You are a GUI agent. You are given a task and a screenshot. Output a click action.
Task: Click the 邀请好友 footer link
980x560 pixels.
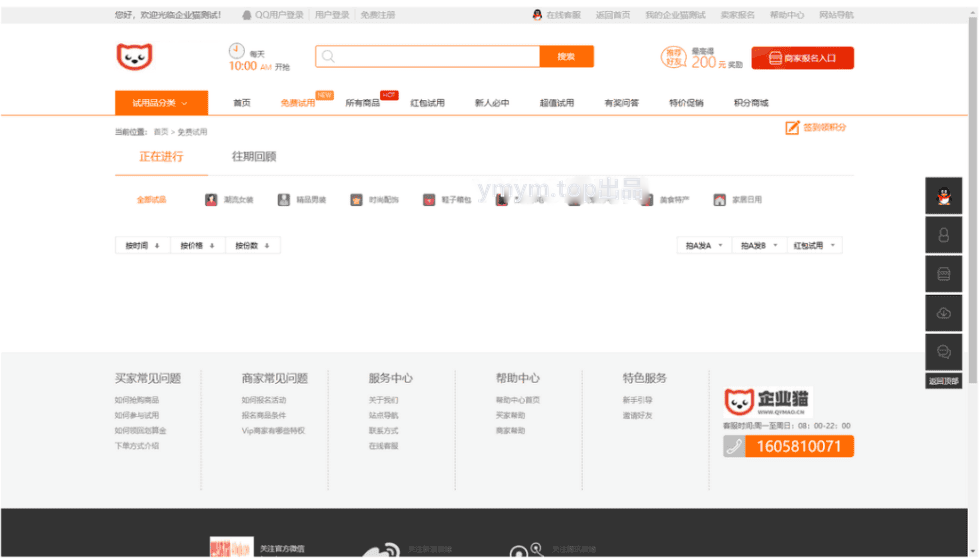pyautogui.click(x=638, y=416)
